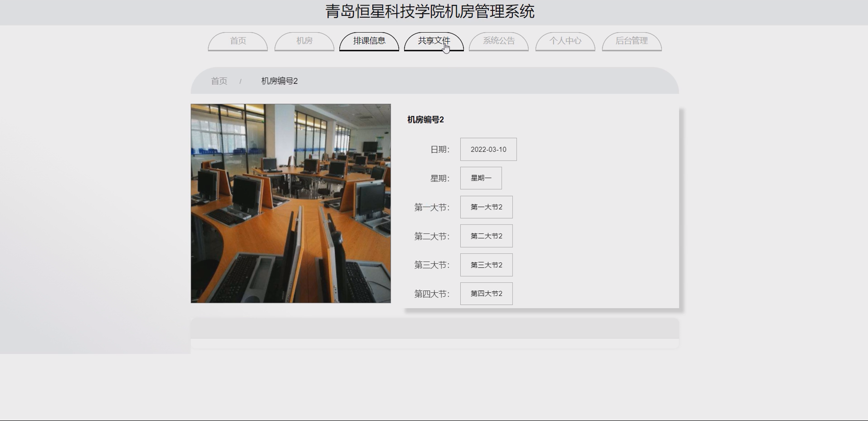
Task: Open the 排课信息 tab
Action: [369, 41]
